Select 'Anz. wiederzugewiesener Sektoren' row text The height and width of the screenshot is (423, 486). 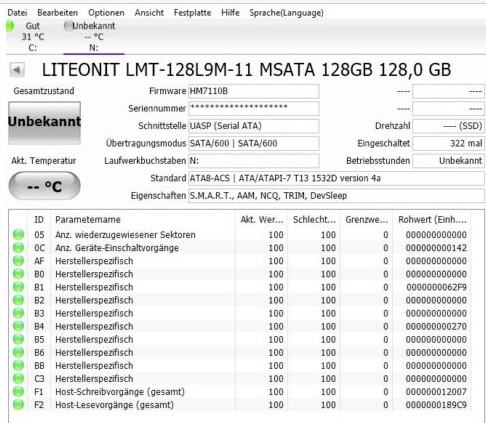click(125, 235)
